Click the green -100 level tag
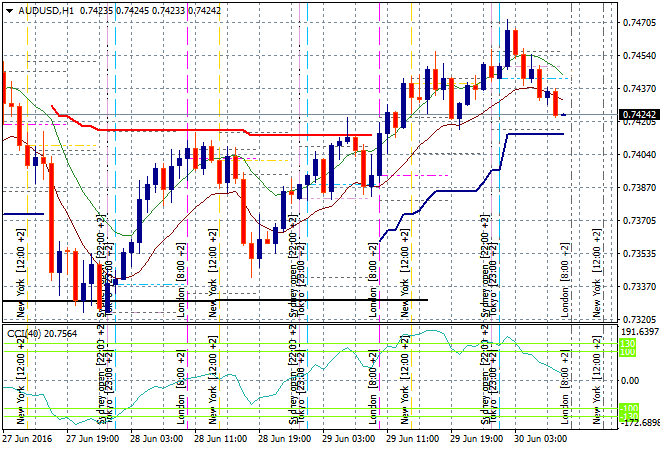The width and height of the screenshot is (660, 450). pos(628,407)
